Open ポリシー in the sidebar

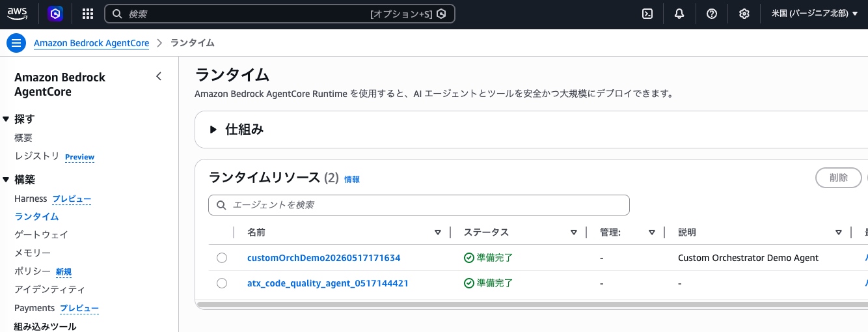pyautogui.click(x=33, y=271)
